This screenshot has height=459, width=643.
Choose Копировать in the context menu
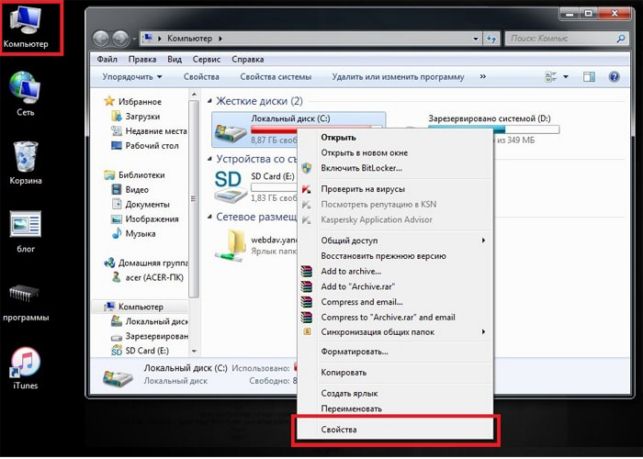(x=396, y=372)
